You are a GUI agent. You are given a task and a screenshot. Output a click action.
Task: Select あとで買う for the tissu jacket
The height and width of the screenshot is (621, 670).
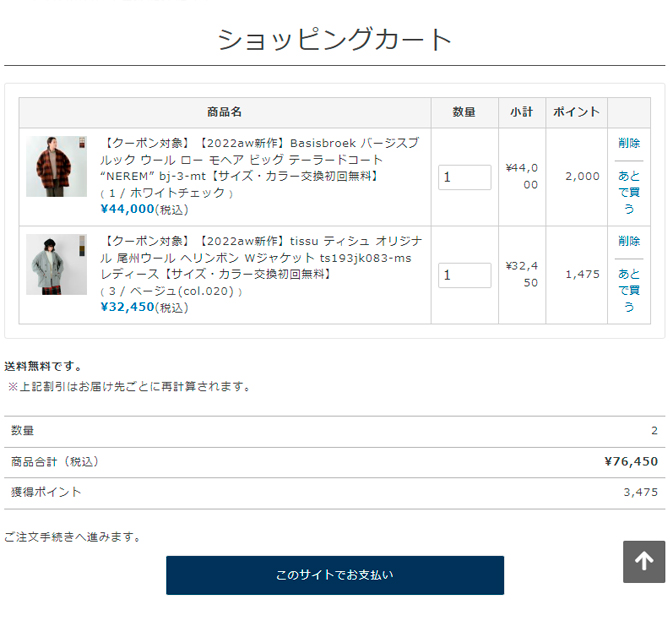[x=628, y=290]
